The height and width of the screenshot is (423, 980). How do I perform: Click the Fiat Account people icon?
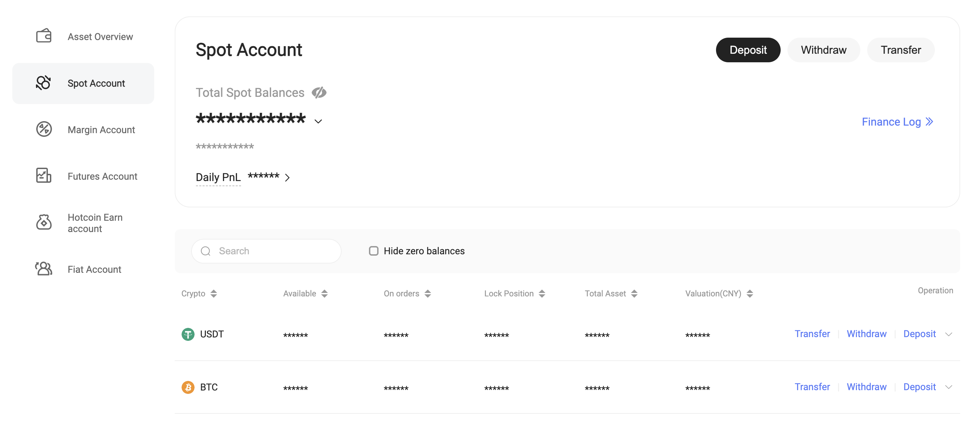coord(44,269)
